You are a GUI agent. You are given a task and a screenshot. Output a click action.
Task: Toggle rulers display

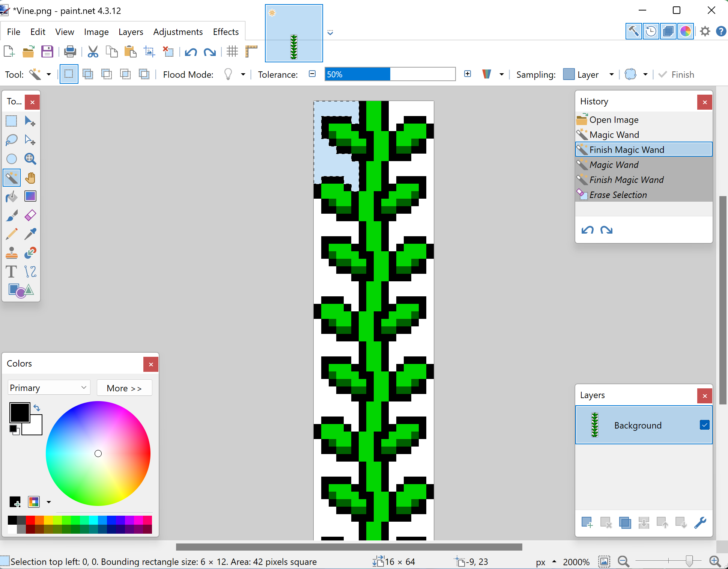pyautogui.click(x=251, y=51)
